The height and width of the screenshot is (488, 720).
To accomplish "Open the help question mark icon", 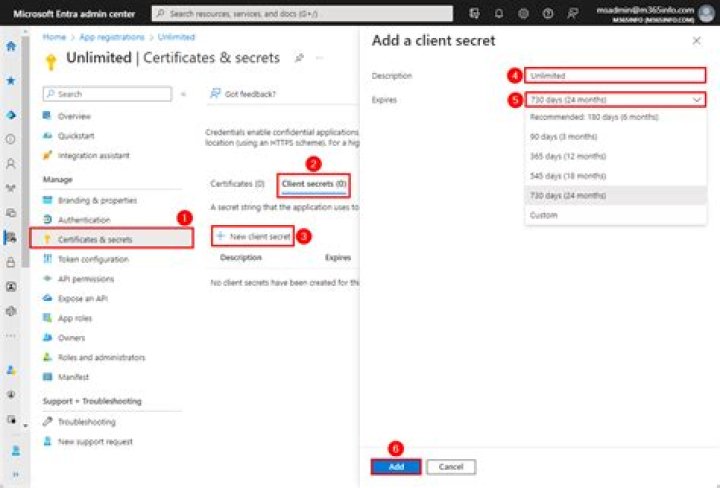I will click(x=547, y=13).
